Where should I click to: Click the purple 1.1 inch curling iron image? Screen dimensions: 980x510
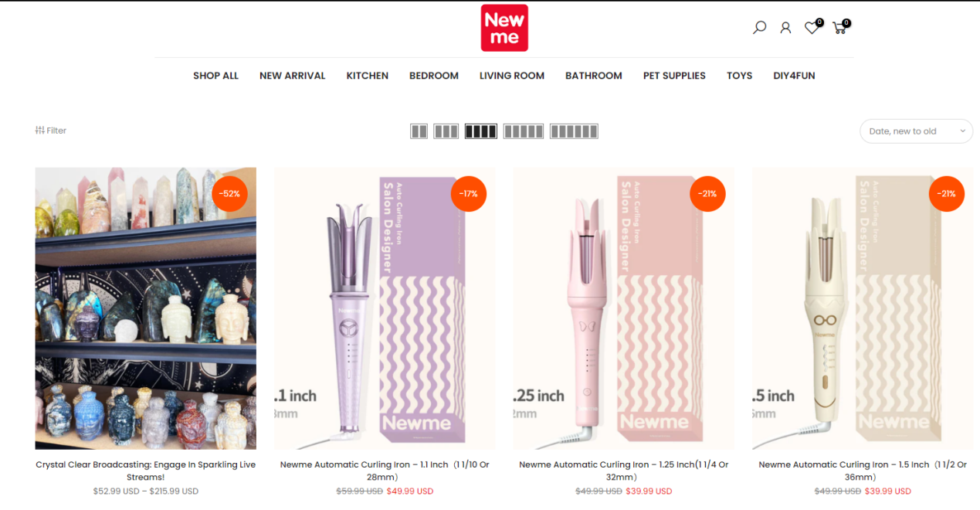point(385,308)
